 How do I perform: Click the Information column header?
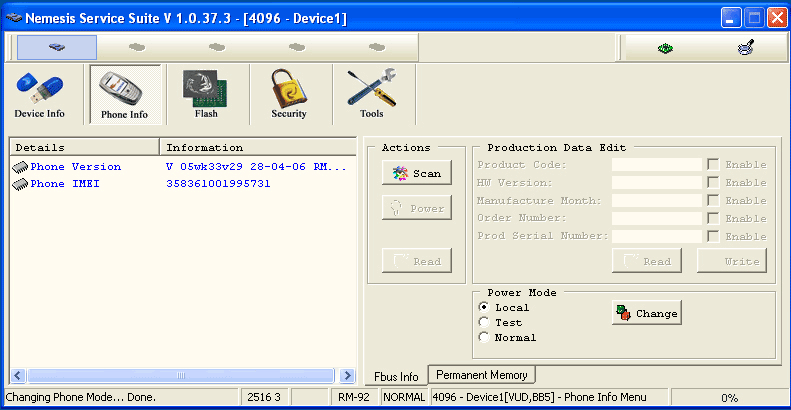pos(258,147)
